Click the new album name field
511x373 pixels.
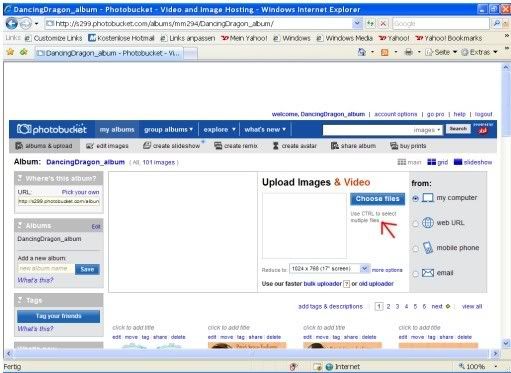(x=46, y=269)
